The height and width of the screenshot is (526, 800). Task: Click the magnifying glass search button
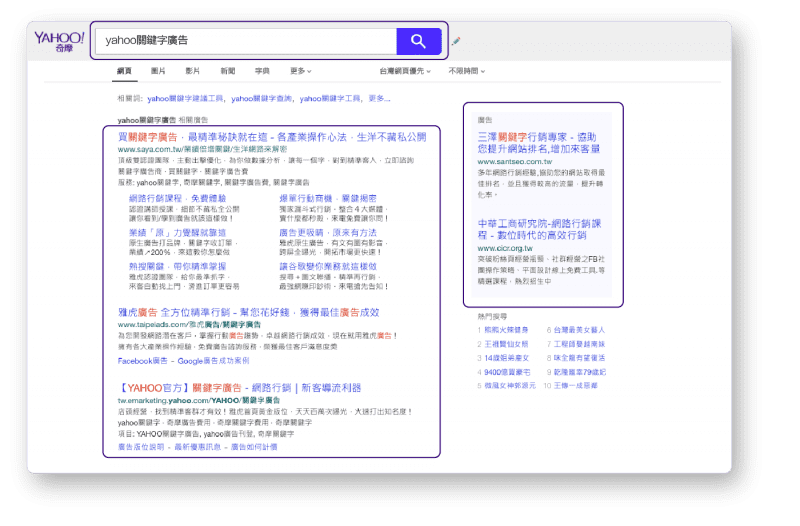click(419, 41)
